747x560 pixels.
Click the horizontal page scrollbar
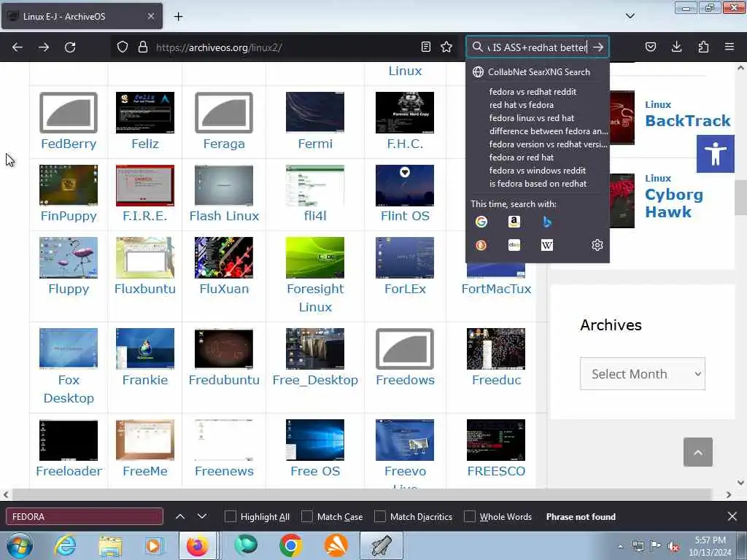click(x=362, y=494)
